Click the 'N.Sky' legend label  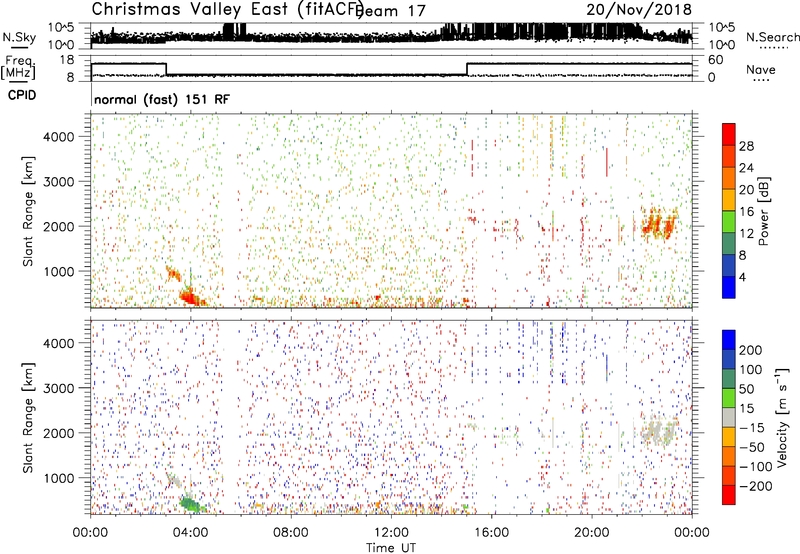(x=19, y=37)
